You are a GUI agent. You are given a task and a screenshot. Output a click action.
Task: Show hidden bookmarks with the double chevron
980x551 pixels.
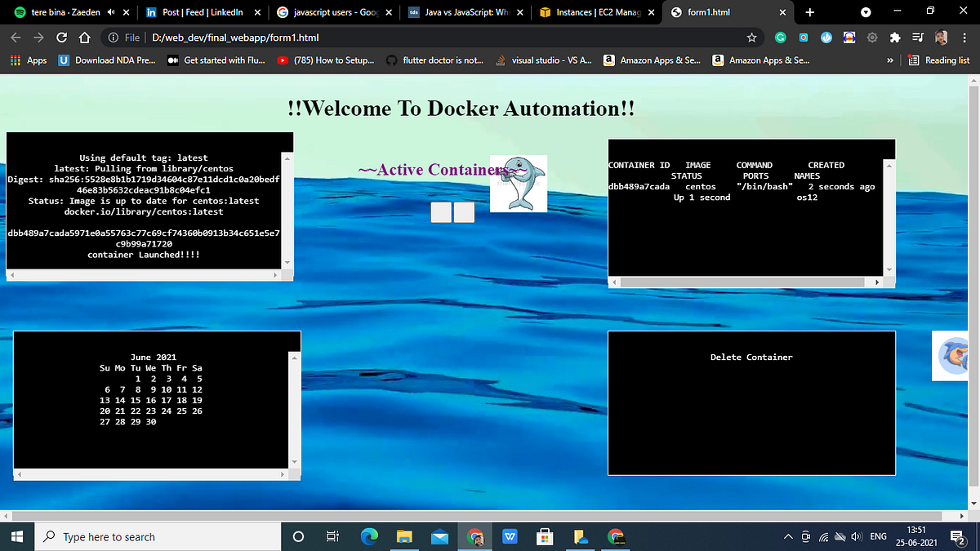pyautogui.click(x=889, y=60)
